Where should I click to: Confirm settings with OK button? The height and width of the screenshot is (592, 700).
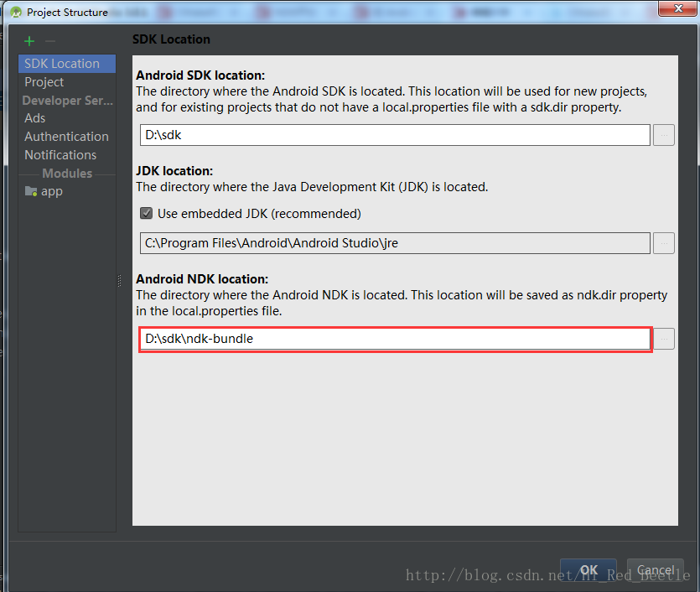[x=589, y=570]
